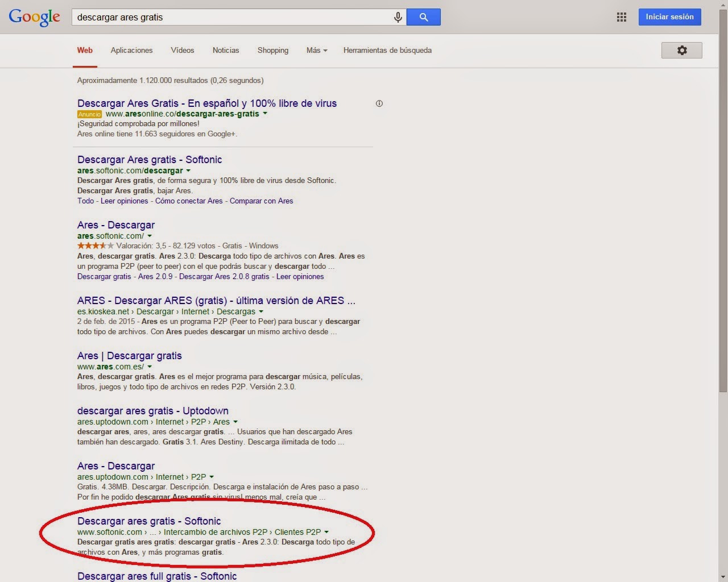Click the vertical page scrollbar
This screenshot has width=728, height=582.
723,202
